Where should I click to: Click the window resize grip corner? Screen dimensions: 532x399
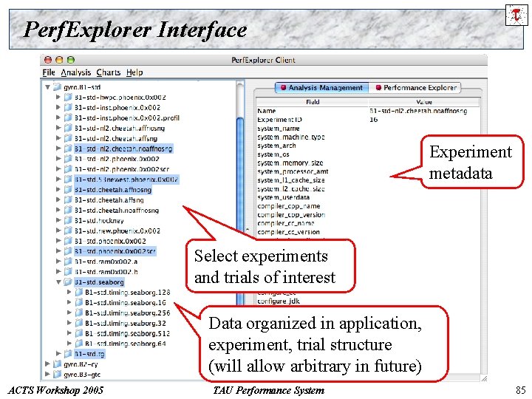click(484, 378)
